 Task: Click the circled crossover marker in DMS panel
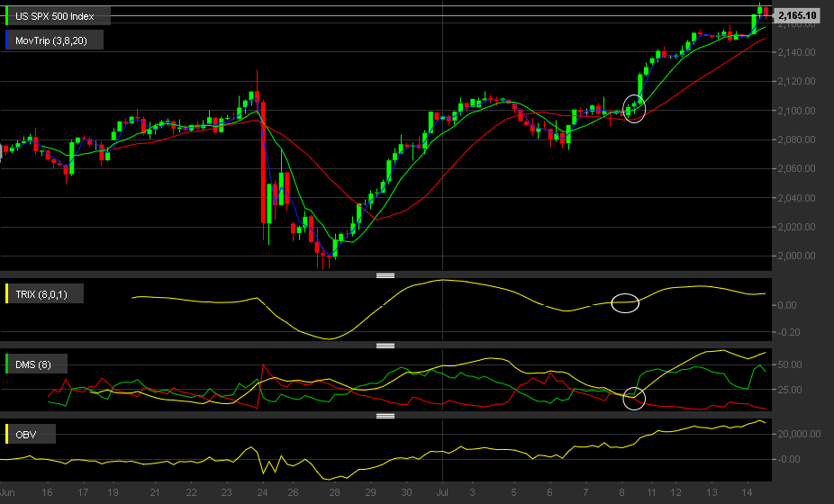[634, 399]
